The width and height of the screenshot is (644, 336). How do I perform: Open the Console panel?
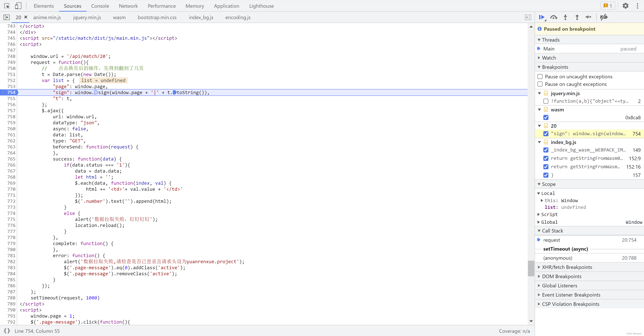pos(100,6)
